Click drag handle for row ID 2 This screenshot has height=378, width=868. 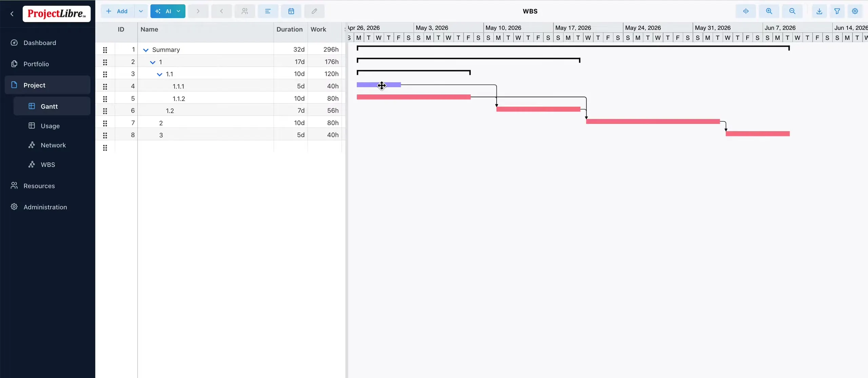point(105,62)
